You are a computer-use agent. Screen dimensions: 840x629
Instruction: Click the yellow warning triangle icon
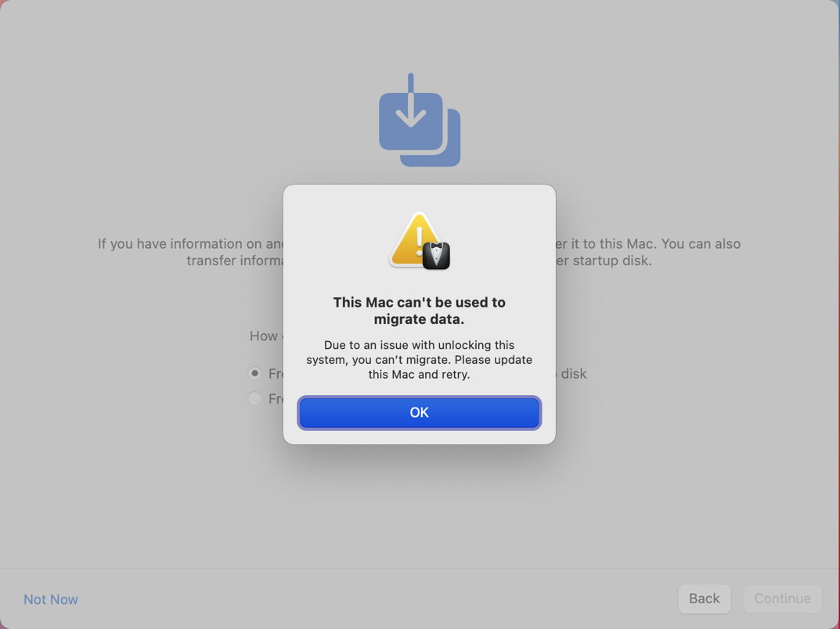(415, 240)
